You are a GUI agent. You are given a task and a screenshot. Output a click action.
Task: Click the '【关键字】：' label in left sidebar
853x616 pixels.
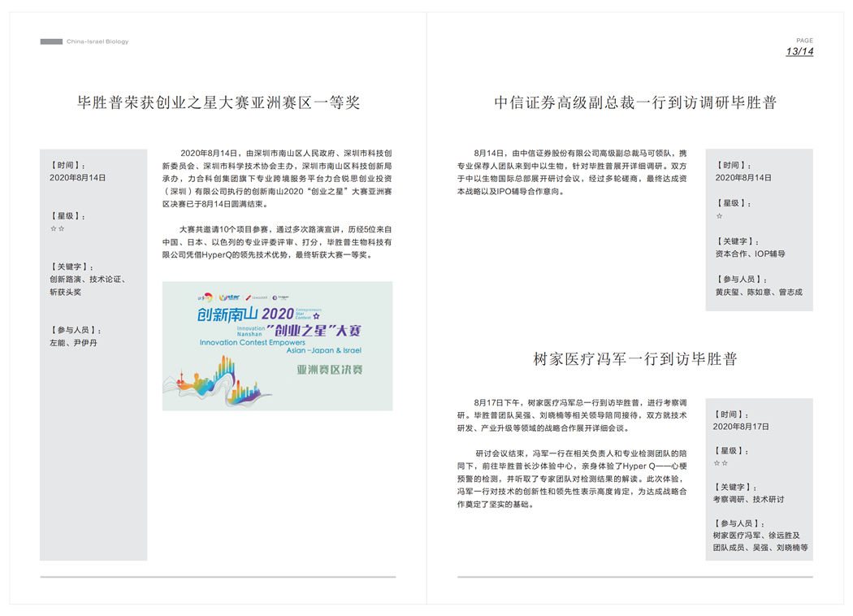tap(71, 267)
